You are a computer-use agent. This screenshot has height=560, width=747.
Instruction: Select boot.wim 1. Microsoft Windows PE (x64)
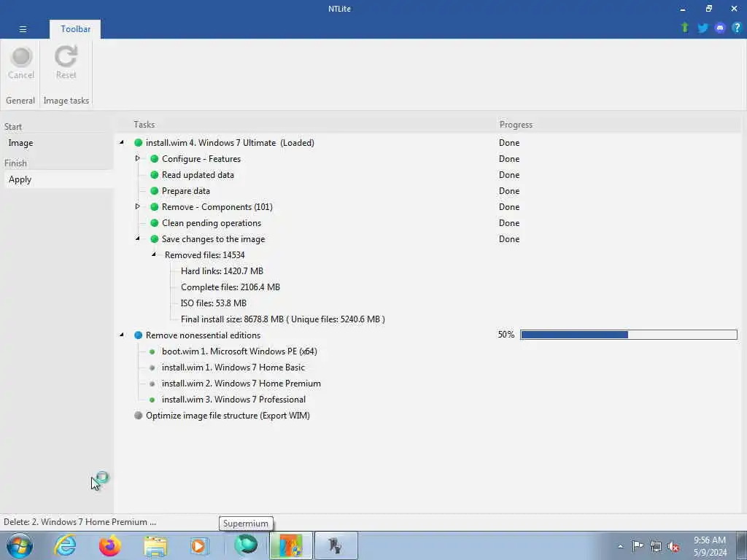239,351
